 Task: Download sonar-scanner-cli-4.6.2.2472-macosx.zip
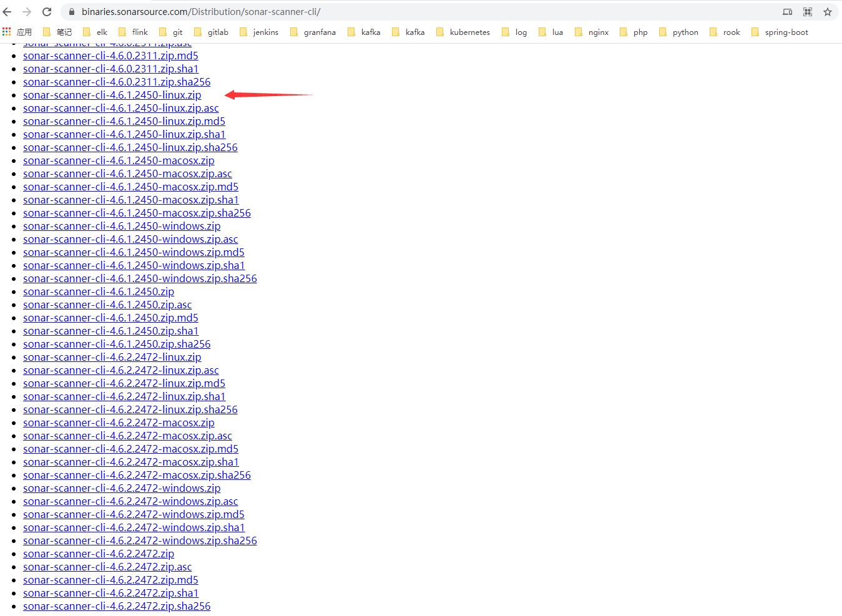point(119,423)
